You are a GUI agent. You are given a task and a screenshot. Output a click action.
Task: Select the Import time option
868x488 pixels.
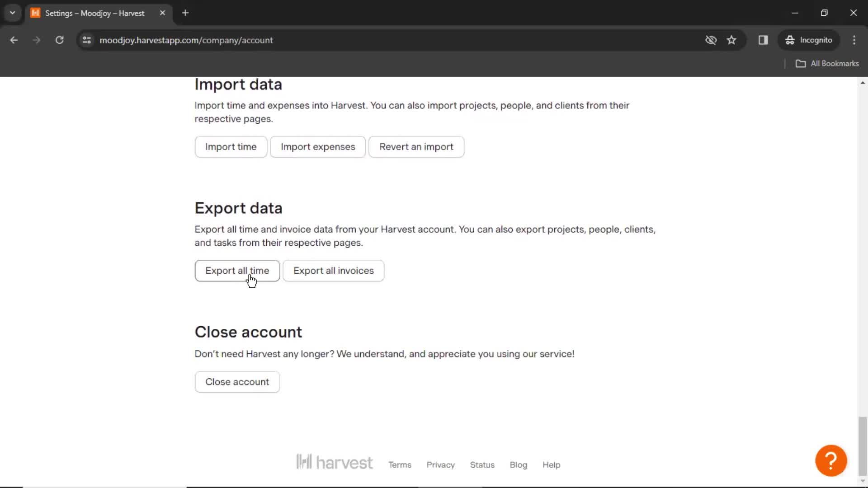point(231,146)
